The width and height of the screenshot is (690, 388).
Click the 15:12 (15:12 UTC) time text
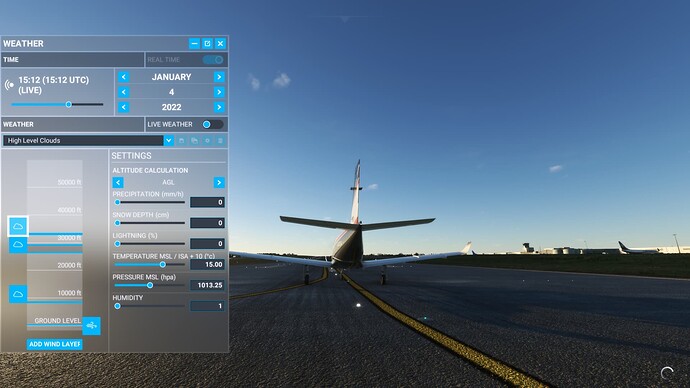(54, 80)
